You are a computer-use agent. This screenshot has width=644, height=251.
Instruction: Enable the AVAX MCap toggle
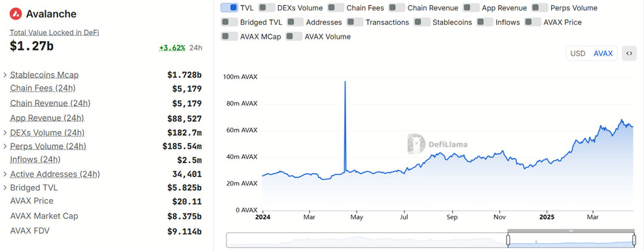pos(229,37)
